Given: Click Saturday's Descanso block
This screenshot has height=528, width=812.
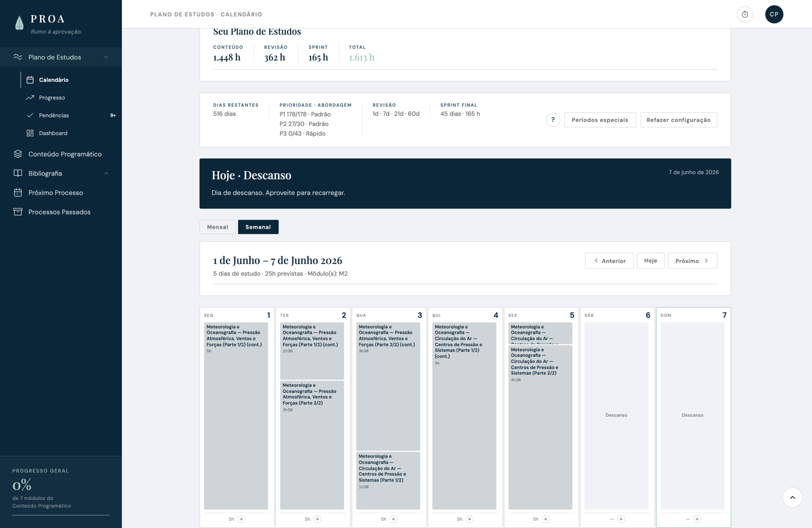Looking at the screenshot, I should [x=617, y=416].
